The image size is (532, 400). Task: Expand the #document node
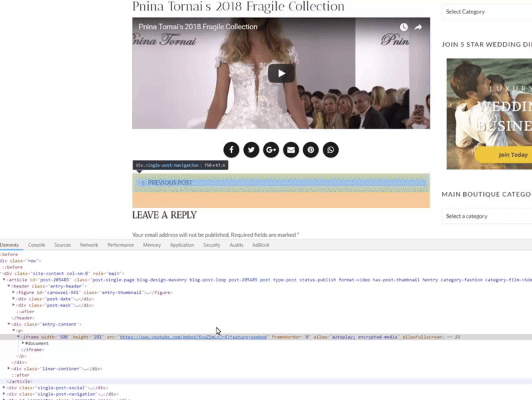tap(23, 343)
